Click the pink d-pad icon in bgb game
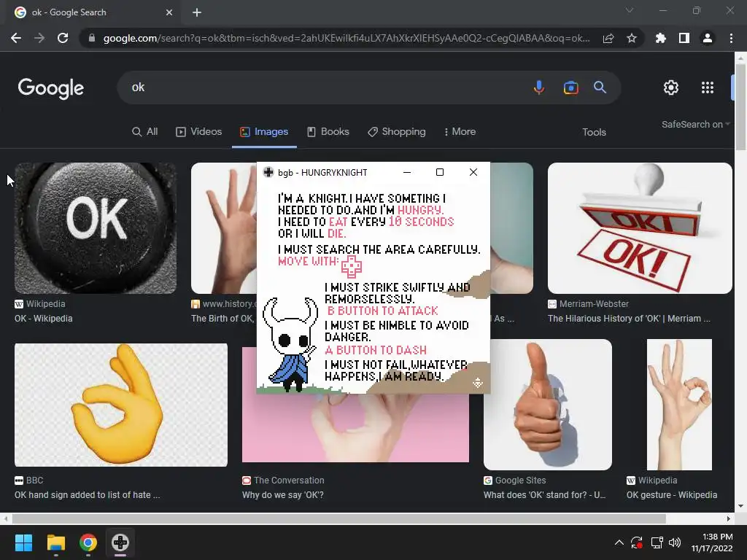 coord(352,267)
